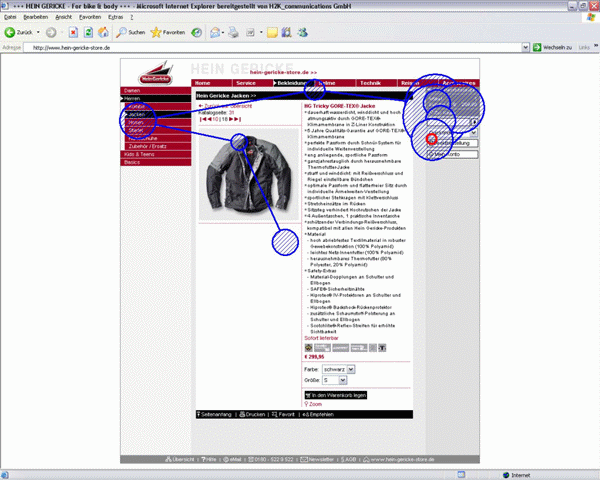Open the Zurück history dropdown arrow
This screenshot has width=600, height=480.
coord(38,33)
